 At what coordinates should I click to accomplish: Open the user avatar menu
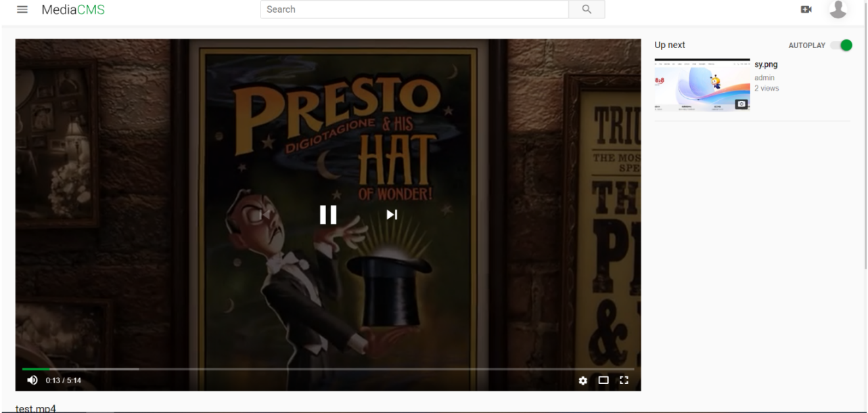(x=838, y=9)
